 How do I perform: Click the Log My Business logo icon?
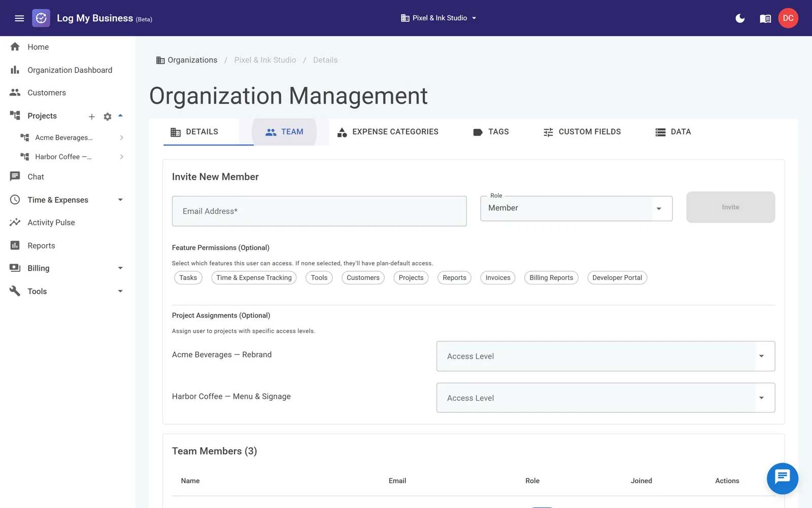point(41,18)
